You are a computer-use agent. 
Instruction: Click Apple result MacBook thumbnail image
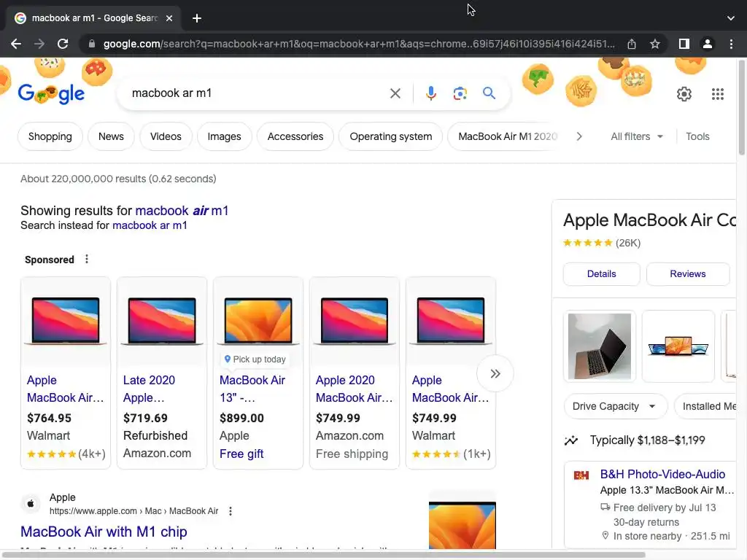[462, 525]
